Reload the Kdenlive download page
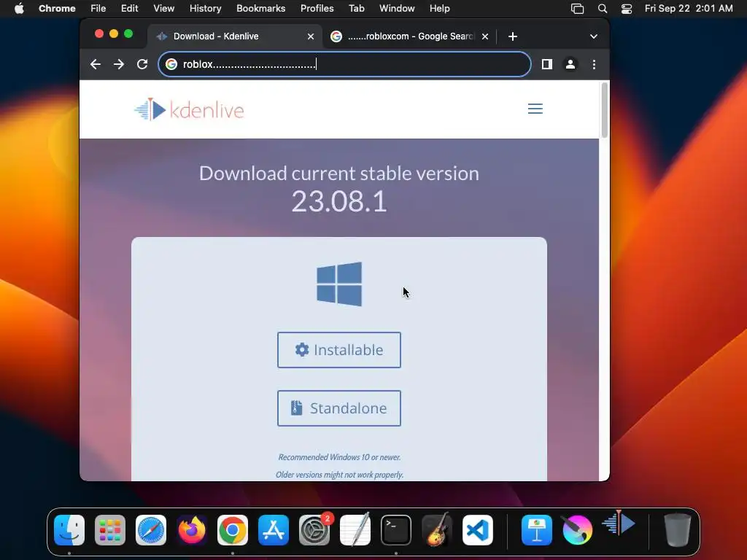Viewport: 747px width, 560px height. coord(142,64)
